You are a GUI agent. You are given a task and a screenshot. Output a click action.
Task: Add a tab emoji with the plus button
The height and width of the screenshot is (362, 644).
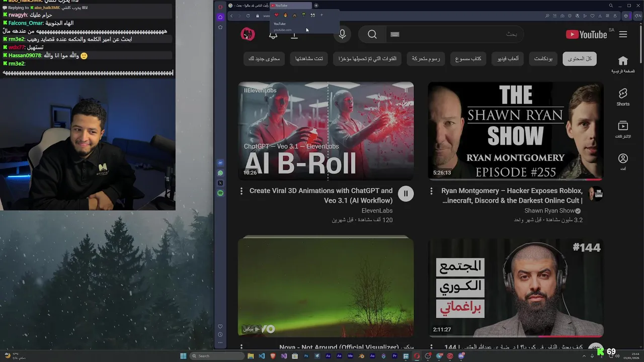[x=321, y=15]
